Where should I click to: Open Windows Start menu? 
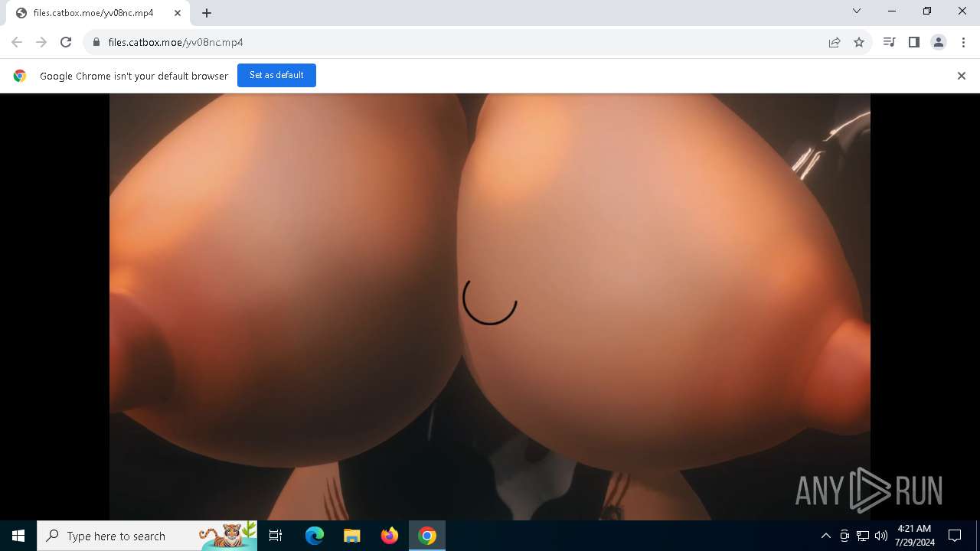click(18, 536)
